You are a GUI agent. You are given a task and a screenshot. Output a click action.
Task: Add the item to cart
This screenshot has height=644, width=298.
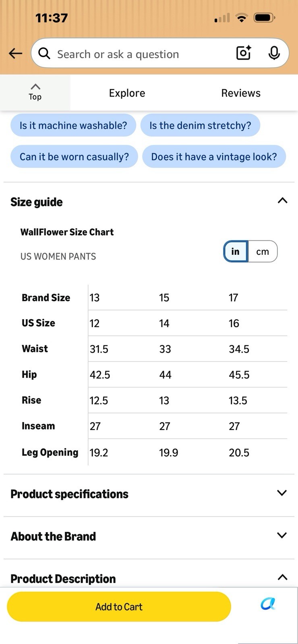click(x=119, y=607)
